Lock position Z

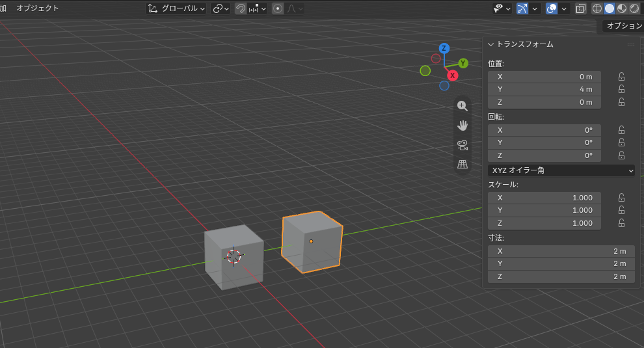(x=621, y=102)
